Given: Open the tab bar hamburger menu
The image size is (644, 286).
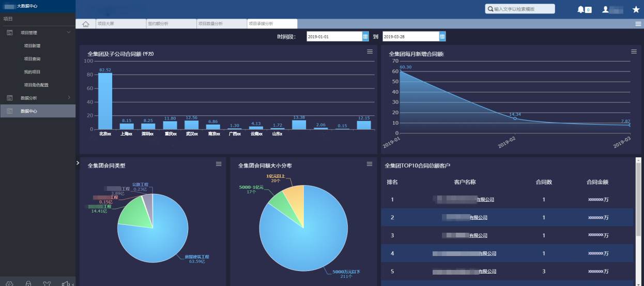Looking at the screenshot, I should (638, 24).
